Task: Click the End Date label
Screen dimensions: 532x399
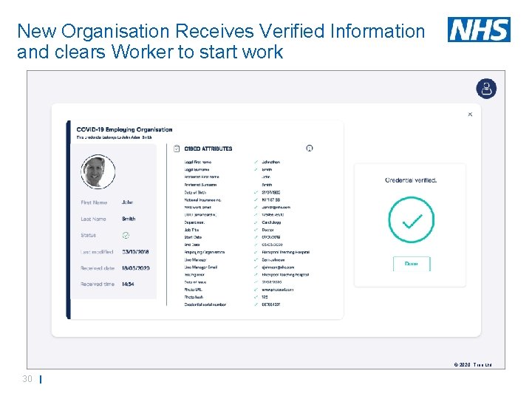Action: coord(192,245)
